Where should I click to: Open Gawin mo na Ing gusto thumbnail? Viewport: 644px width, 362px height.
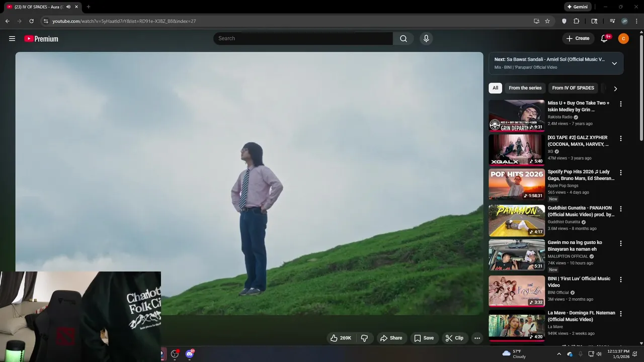pyautogui.click(x=517, y=255)
